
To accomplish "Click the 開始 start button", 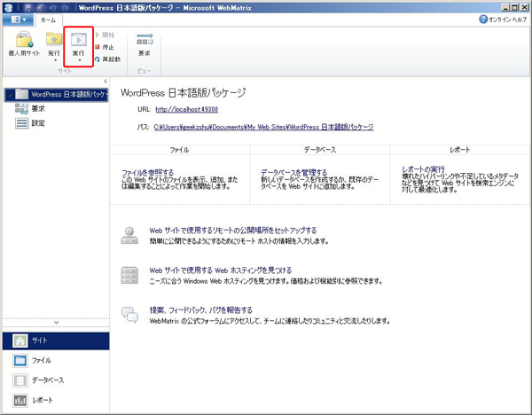I will (105, 35).
